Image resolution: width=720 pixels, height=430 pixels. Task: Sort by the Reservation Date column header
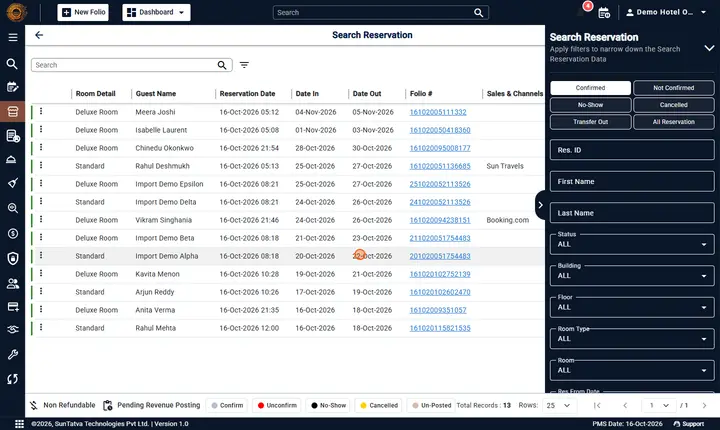tap(247, 94)
